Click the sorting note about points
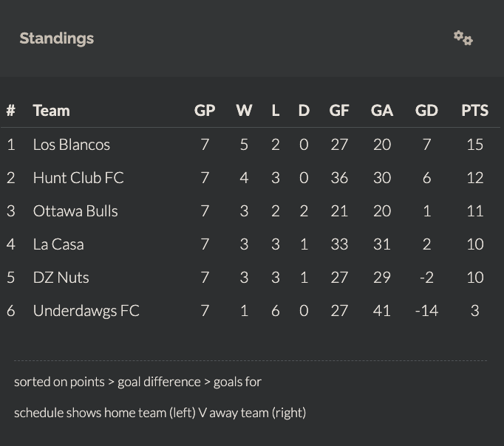The image size is (504, 446). (137, 382)
